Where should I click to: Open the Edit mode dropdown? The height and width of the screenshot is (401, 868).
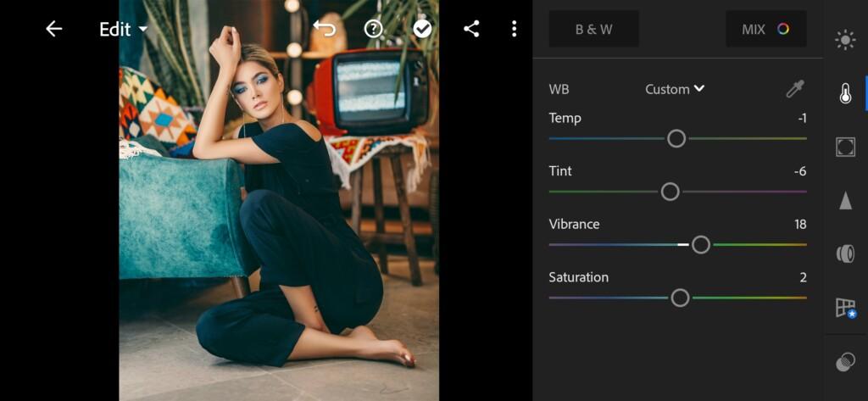click(124, 30)
